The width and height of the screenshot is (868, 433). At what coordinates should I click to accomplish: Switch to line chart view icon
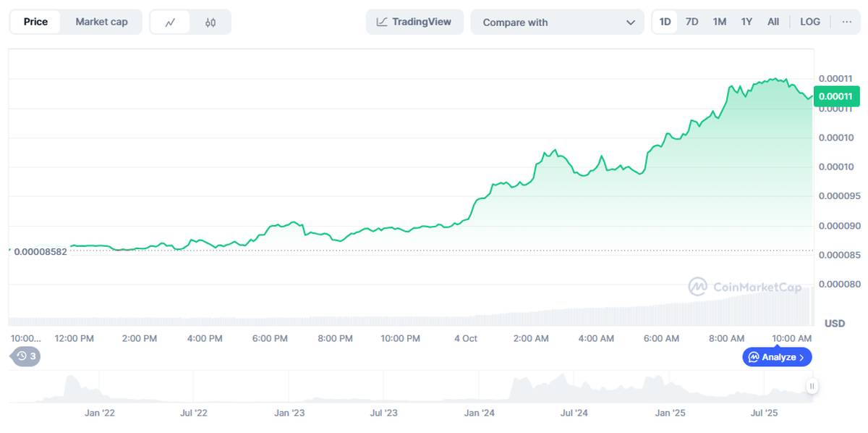pyautogui.click(x=170, y=22)
